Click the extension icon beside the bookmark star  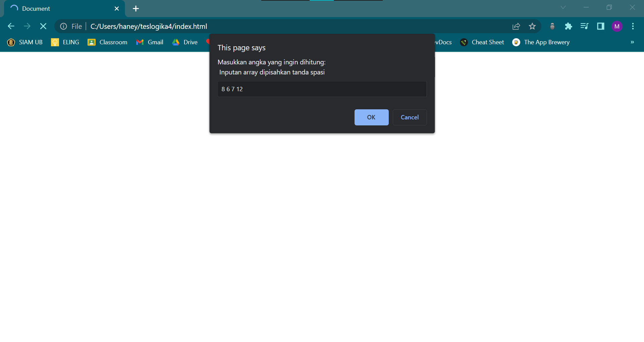[552, 26]
